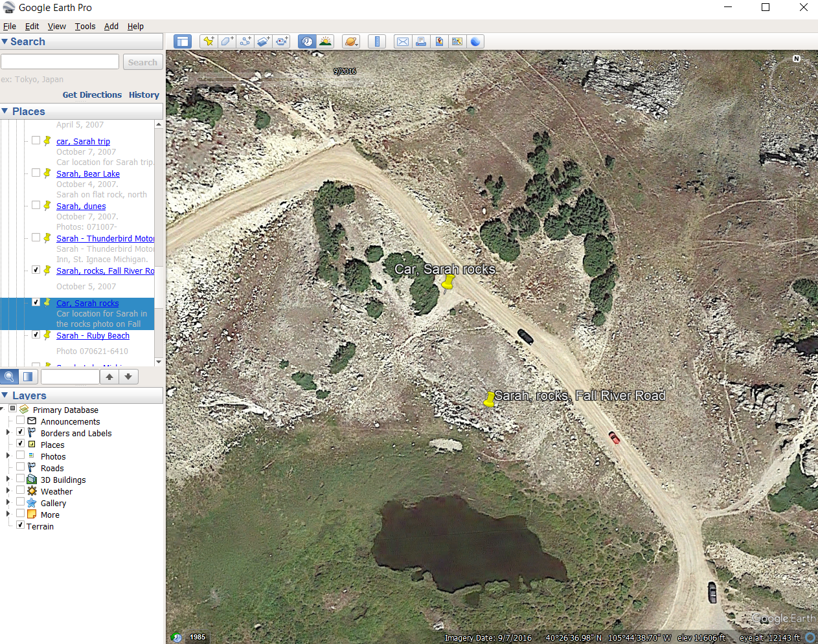Viewport: 818px width, 644px height.
Task: Uncheck the Sarah - Ruby Beach checkbox
Action: click(36, 335)
